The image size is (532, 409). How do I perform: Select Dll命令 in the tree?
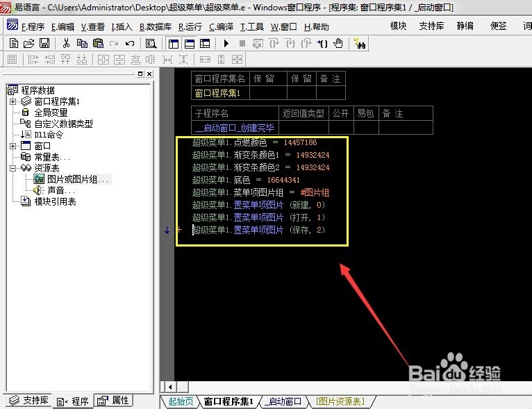click(x=49, y=135)
